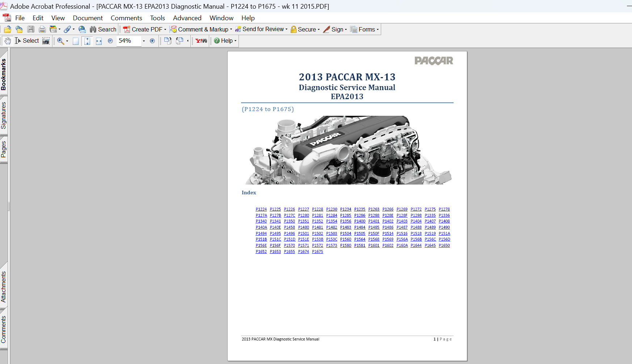Follow the P1560 index link
This screenshot has width=632, height=364.
[x=346, y=239]
